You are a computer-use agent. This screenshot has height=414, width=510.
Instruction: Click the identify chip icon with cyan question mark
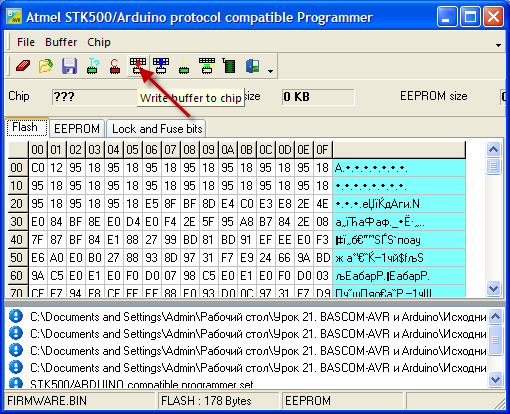pyautogui.click(x=92, y=66)
